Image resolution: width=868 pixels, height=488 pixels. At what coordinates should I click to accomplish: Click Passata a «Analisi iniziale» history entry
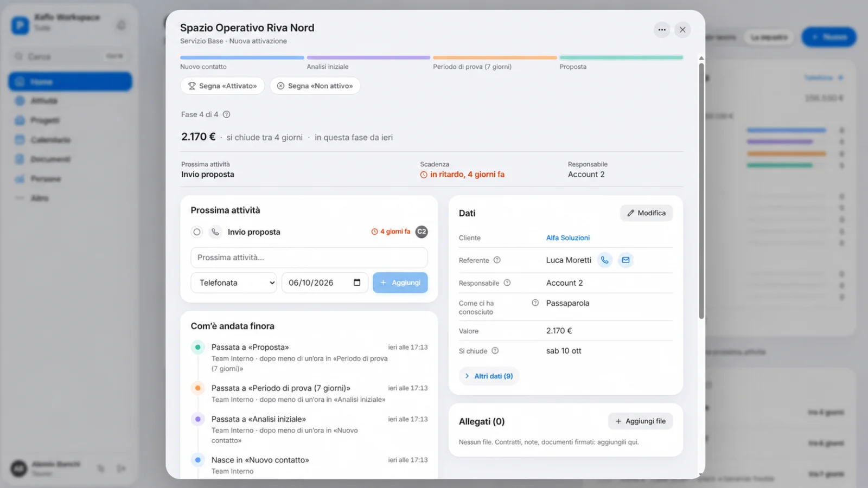pos(309,429)
